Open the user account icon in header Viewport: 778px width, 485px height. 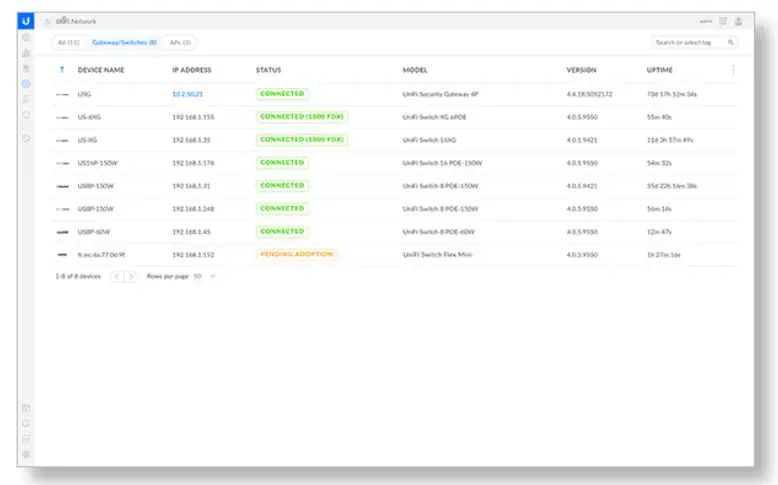point(738,21)
